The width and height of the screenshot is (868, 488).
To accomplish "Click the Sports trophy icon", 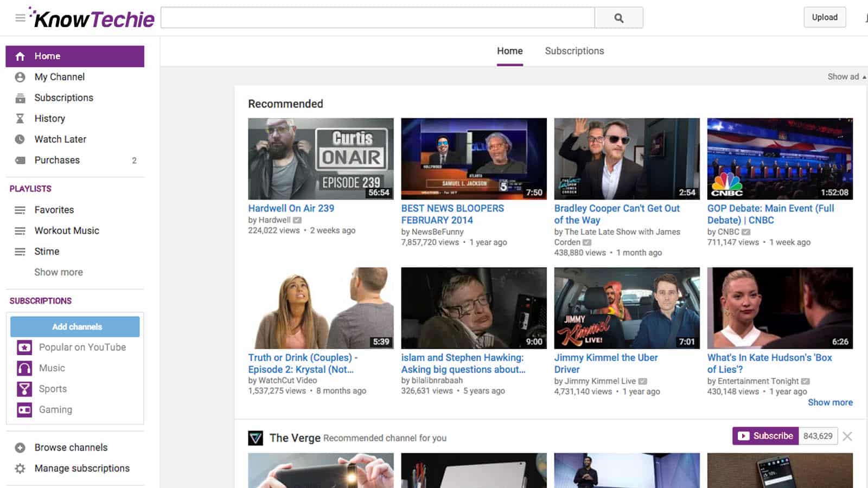I will coord(24,389).
